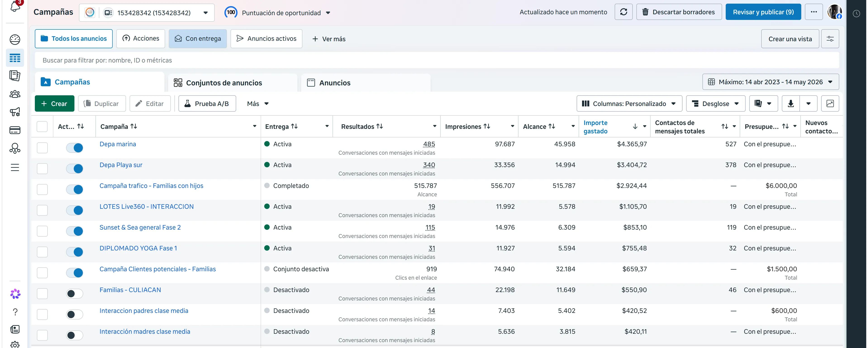Image resolution: width=868 pixels, height=348 pixels.
Task: Open the charts view icon button
Action: 830,103
